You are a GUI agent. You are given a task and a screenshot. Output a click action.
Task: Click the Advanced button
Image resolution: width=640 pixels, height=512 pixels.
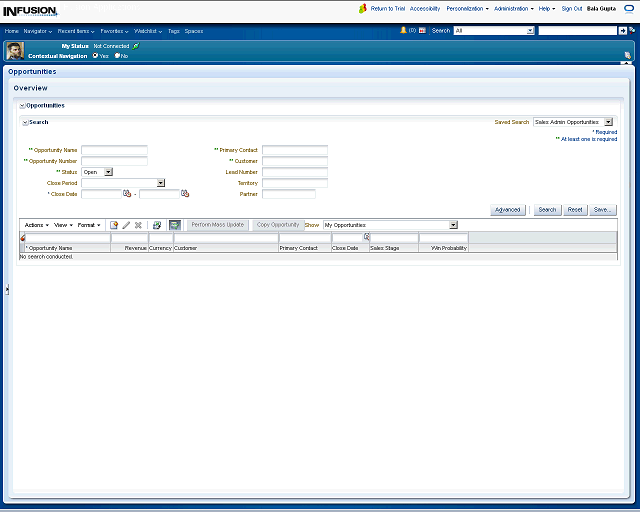[x=507, y=210]
